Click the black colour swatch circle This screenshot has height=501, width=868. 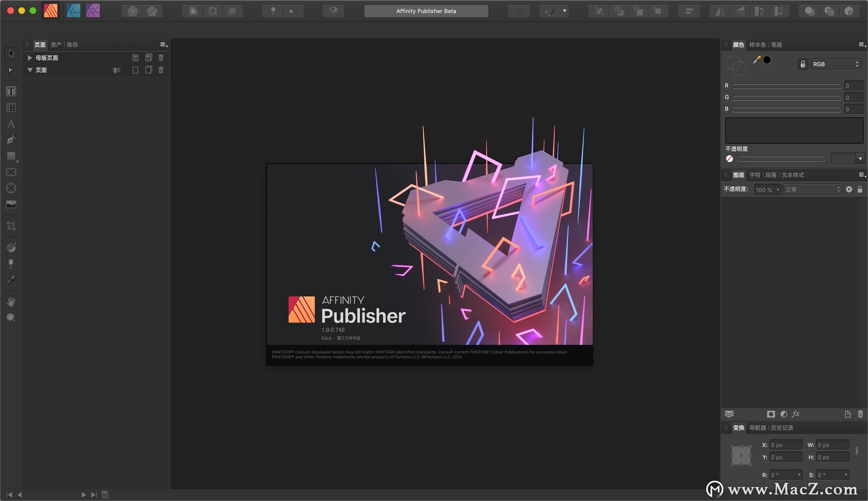click(767, 60)
